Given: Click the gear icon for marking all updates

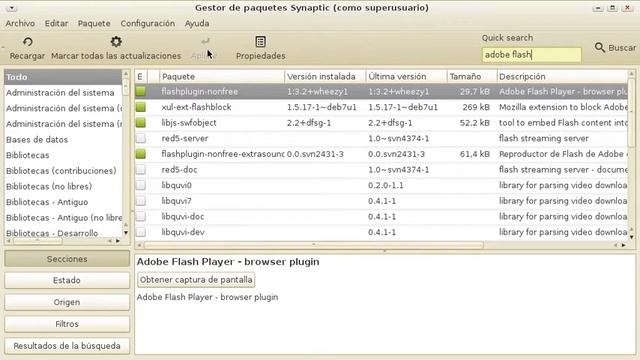Looking at the screenshot, I should [116, 42].
